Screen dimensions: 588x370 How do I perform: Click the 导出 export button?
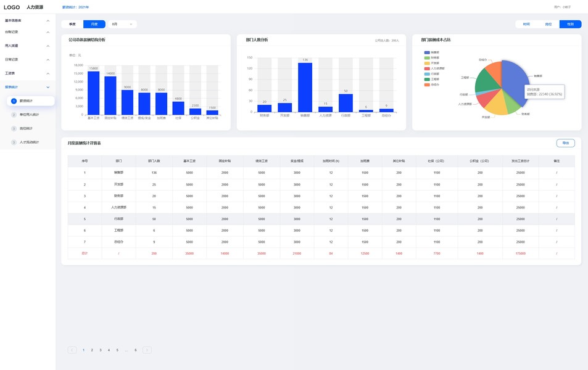click(566, 143)
